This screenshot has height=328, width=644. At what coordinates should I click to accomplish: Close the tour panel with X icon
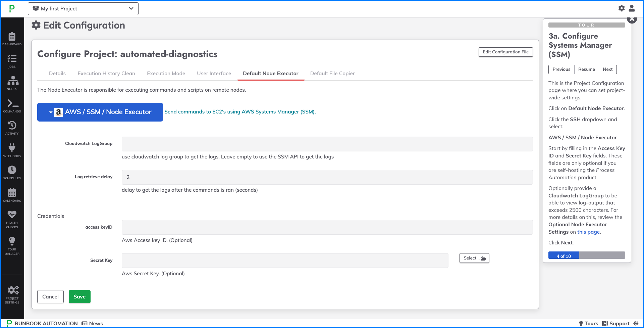click(x=632, y=19)
